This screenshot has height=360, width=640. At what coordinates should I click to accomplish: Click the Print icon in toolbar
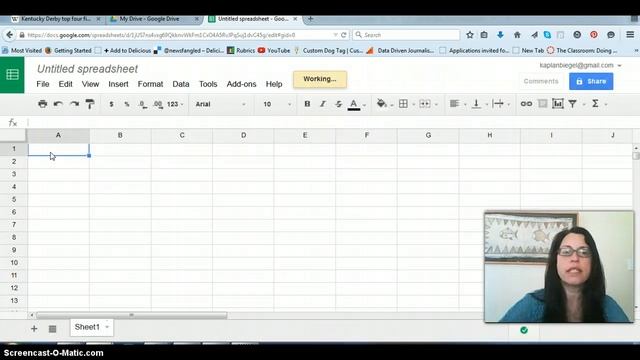[x=42, y=104]
